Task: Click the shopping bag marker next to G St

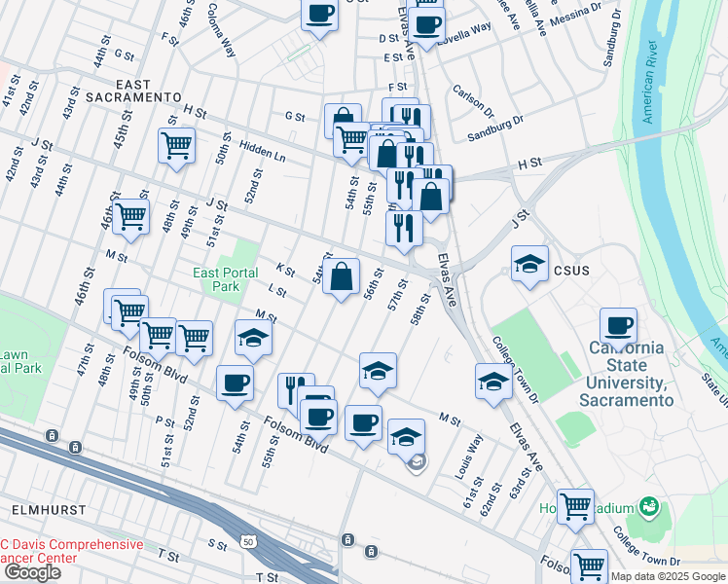Action: coord(343,115)
